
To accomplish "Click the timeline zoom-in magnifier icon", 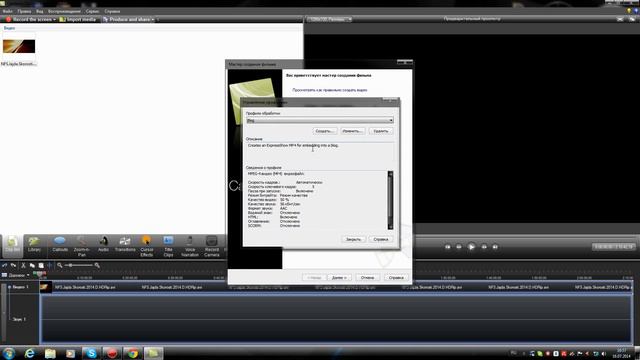I will tap(97, 265).
